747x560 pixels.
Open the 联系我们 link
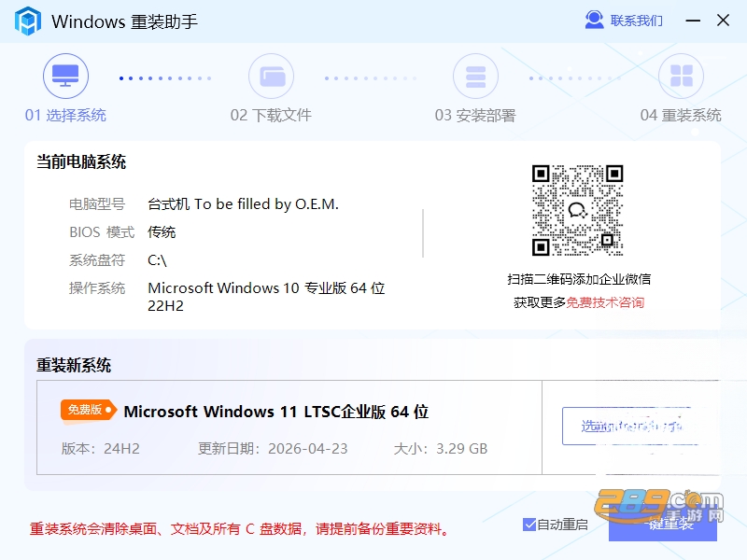[636, 21]
